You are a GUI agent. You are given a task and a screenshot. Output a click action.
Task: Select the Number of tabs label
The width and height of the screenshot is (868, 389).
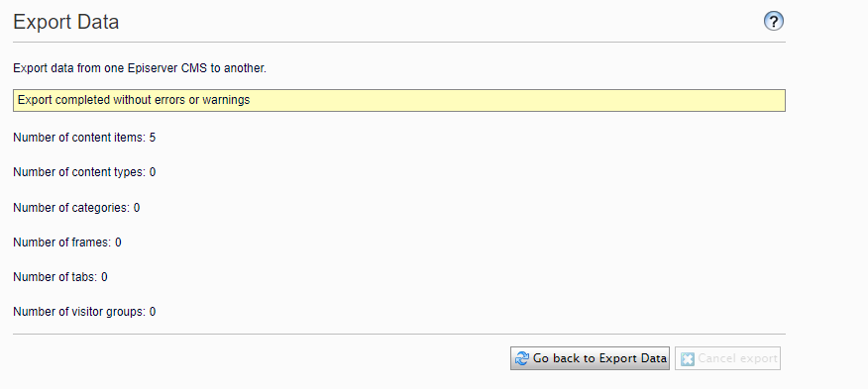coord(55,277)
